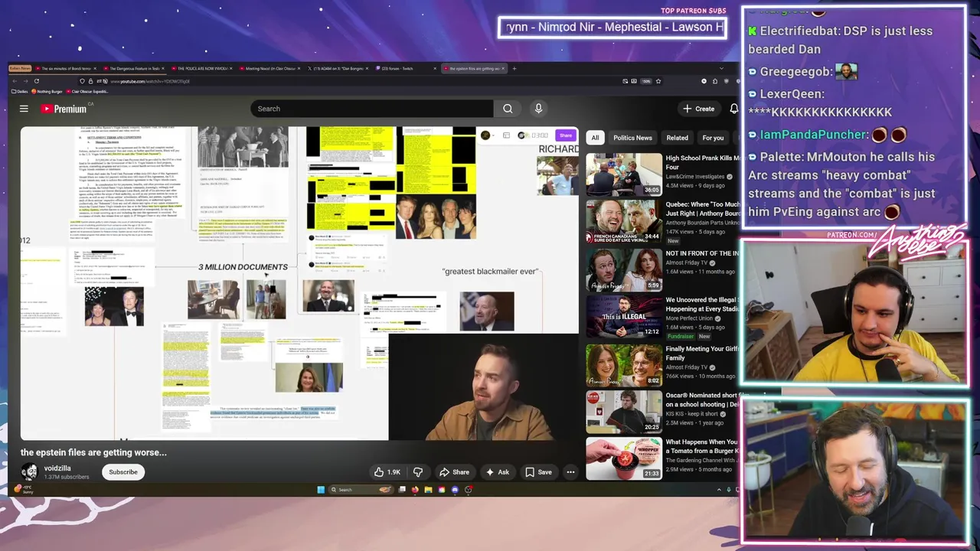
Task: Share the voidzilla video
Action: coord(454,472)
